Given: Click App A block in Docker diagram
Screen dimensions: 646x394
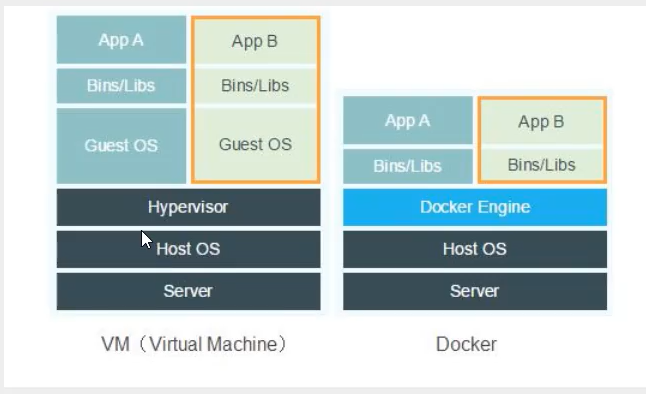Looking at the screenshot, I should 408,120.
